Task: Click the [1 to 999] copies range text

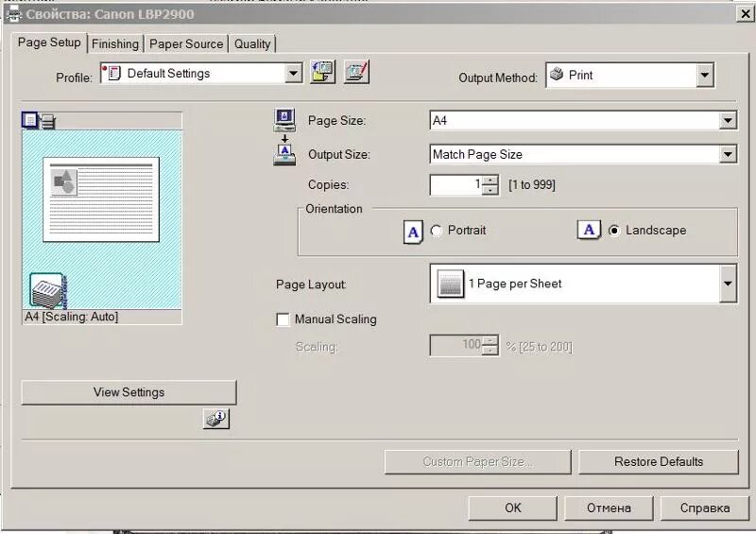Action: pos(532,184)
